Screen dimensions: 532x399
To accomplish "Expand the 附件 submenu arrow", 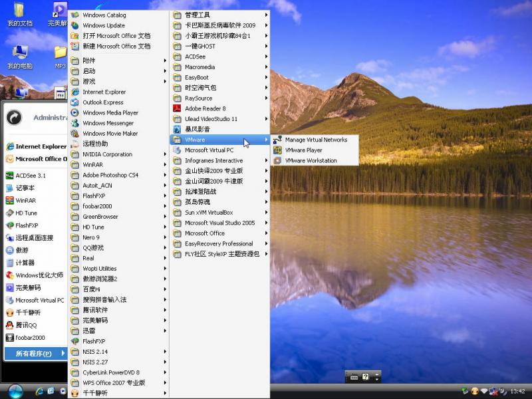I will coord(165,61).
